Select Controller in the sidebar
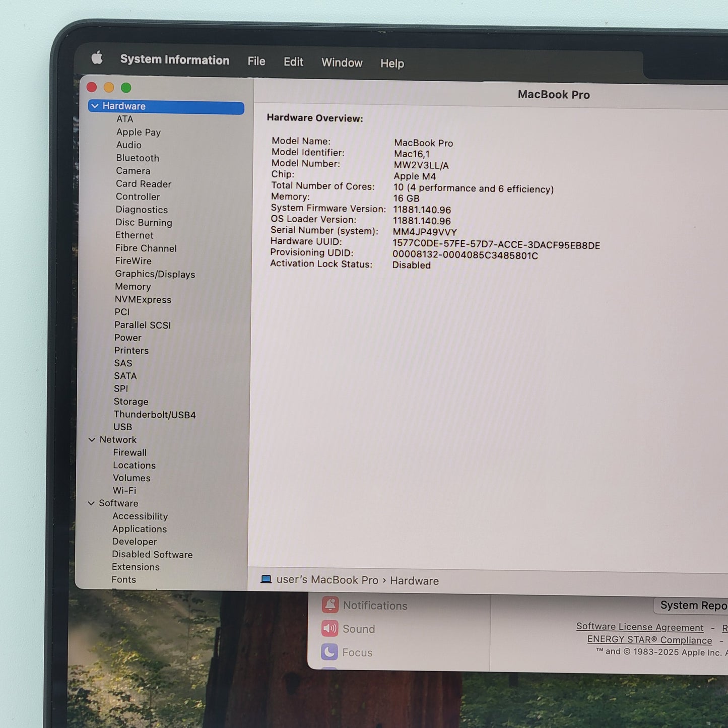The height and width of the screenshot is (728, 728). [138, 196]
